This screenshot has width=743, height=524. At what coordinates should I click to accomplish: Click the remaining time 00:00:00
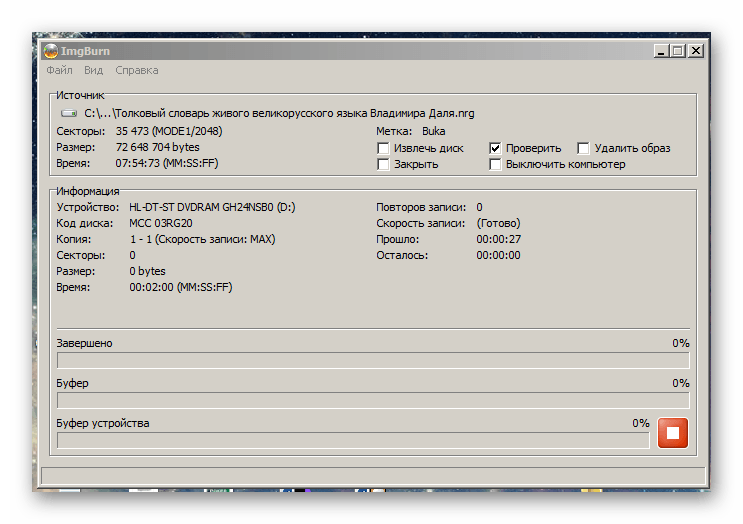pyautogui.click(x=498, y=255)
